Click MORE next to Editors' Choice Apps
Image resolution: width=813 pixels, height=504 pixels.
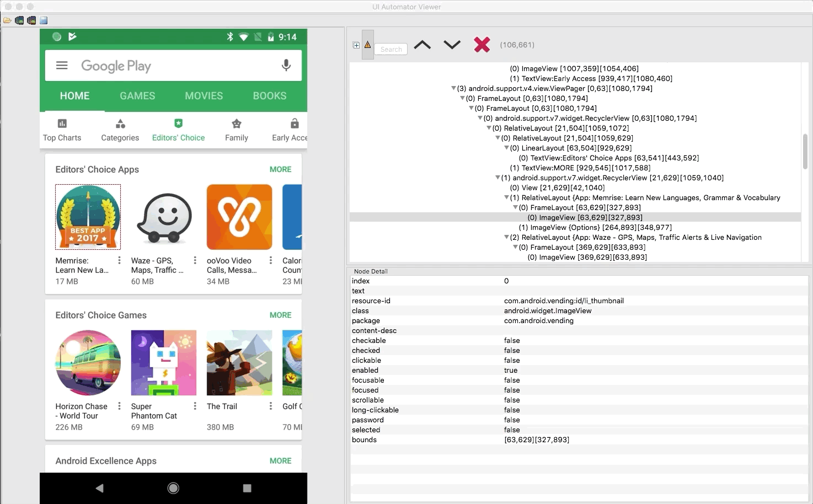[x=280, y=169]
